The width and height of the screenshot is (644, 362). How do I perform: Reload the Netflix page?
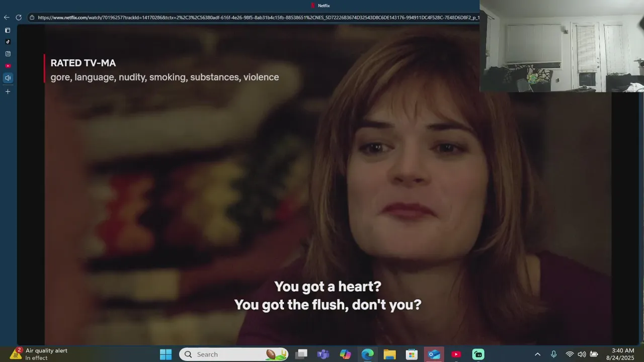point(19,17)
